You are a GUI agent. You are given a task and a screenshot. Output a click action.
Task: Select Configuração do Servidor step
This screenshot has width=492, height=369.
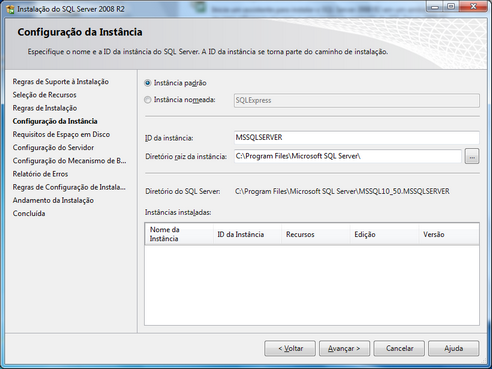[x=53, y=148]
